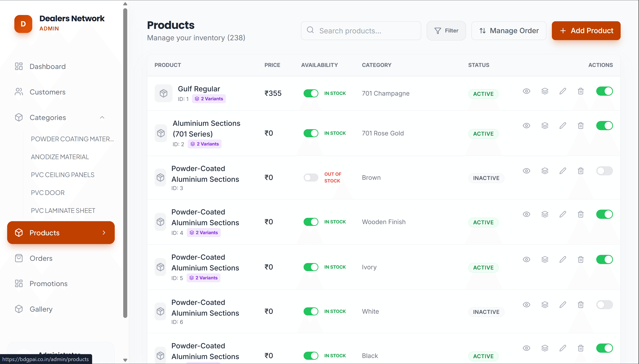Open the Dashboard view
Viewport: 639px width, 364px height.
[47, 66]
